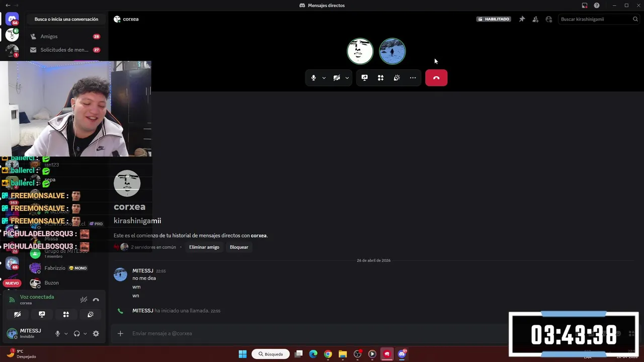Screen dimensions: 644x362
Task: Open Microsoft Edge on taskbar
Action: coord(313,354)
